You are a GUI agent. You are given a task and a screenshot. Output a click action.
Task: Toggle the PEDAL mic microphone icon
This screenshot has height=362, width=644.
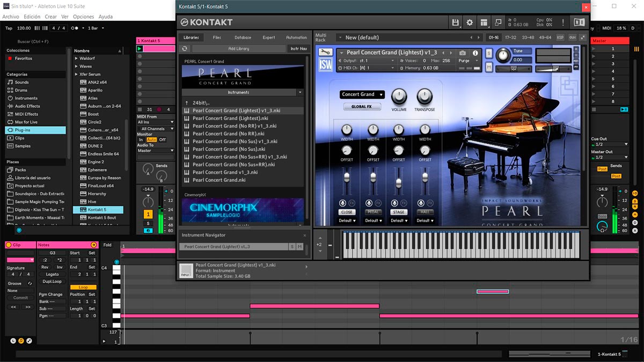coord(369,203)
